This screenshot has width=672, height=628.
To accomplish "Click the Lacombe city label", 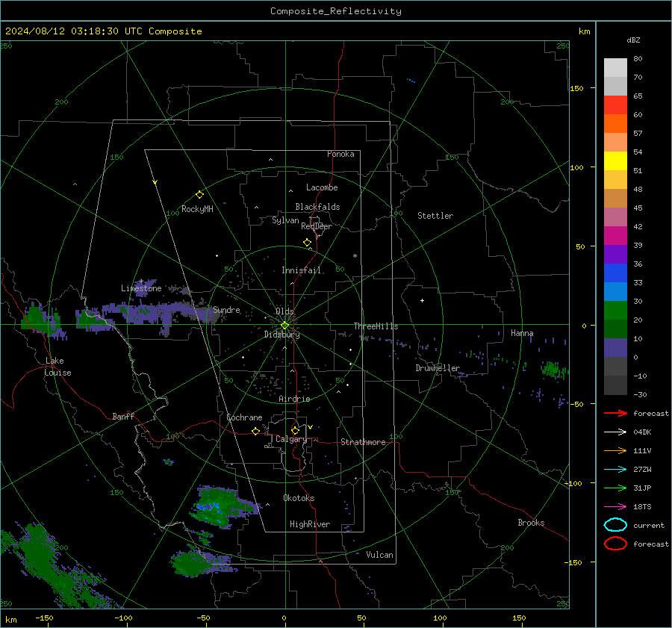I will 322,187.
